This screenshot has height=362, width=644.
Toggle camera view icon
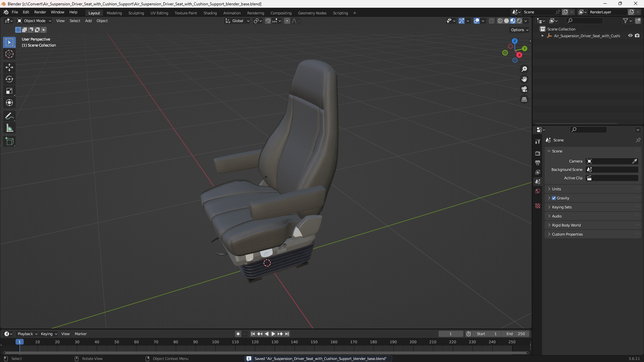[524, 89]
